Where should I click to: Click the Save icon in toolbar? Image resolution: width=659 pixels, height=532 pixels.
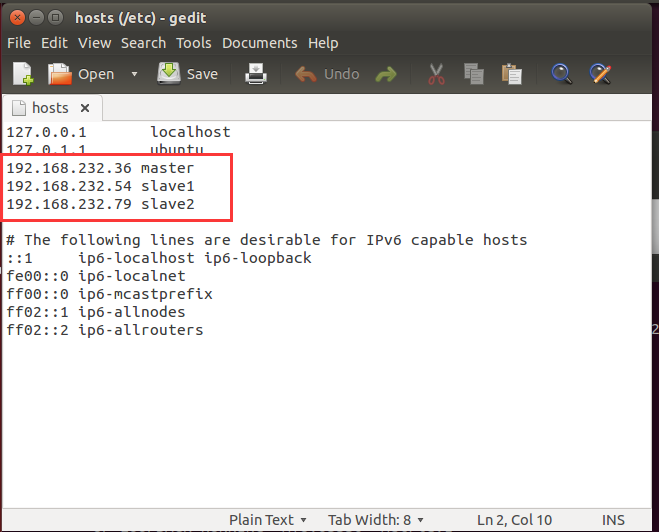point(169,74)
